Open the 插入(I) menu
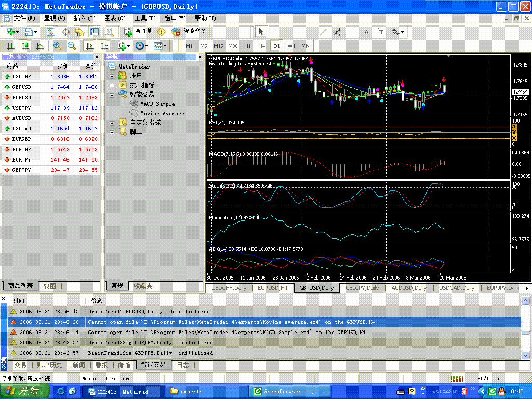Viewport: 532px width, 399px height. [x=85, y=18]
